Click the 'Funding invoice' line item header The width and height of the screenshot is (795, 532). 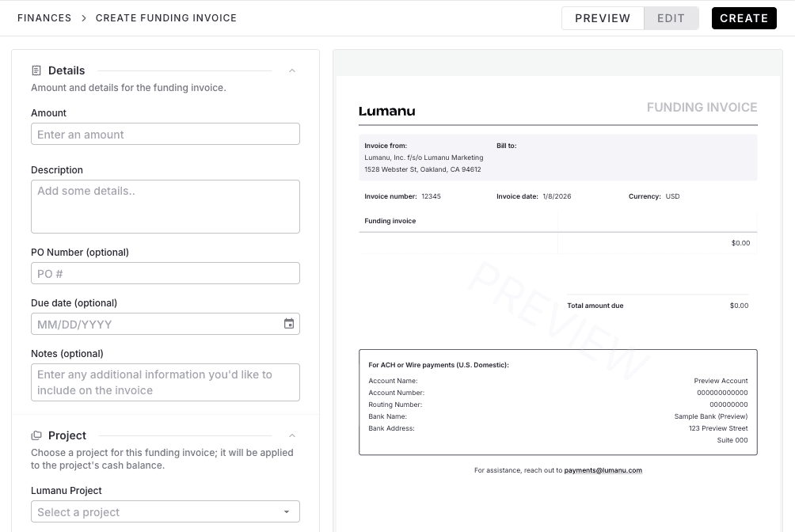(390, 221)
